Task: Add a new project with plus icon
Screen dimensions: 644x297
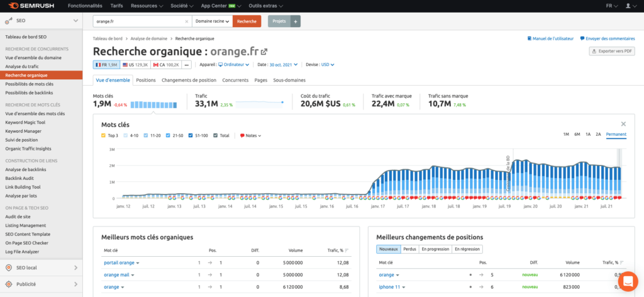Action: pos(296,21)
